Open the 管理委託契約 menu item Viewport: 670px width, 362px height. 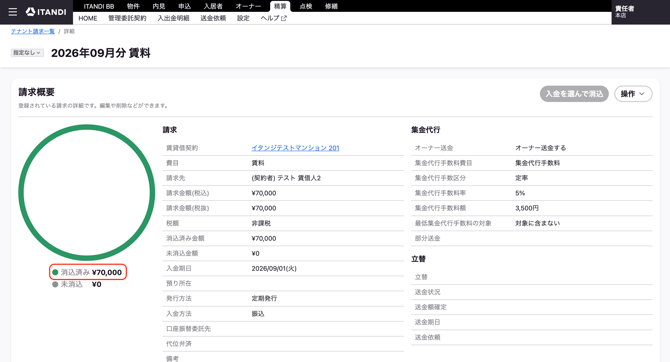[x=127, y=18]
